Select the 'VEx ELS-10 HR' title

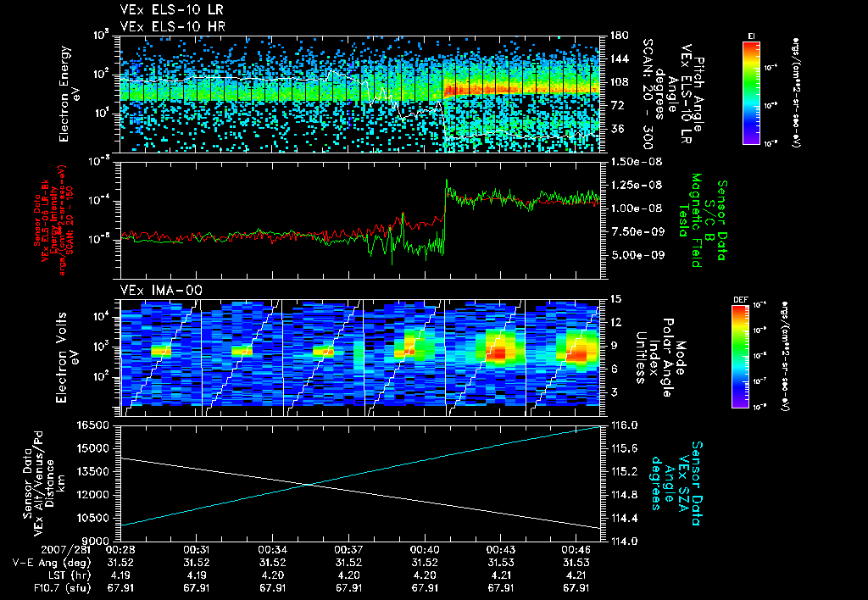(x=172, y=26)
